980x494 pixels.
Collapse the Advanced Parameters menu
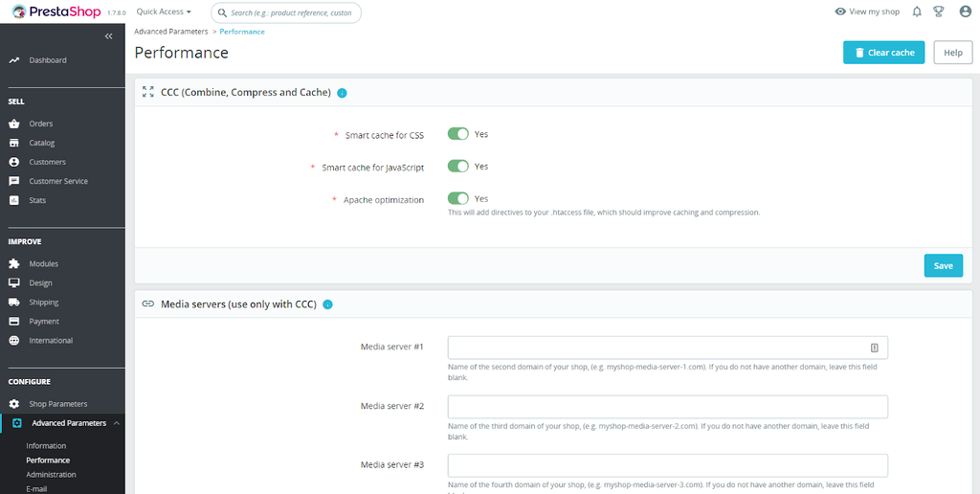[116, 423]
